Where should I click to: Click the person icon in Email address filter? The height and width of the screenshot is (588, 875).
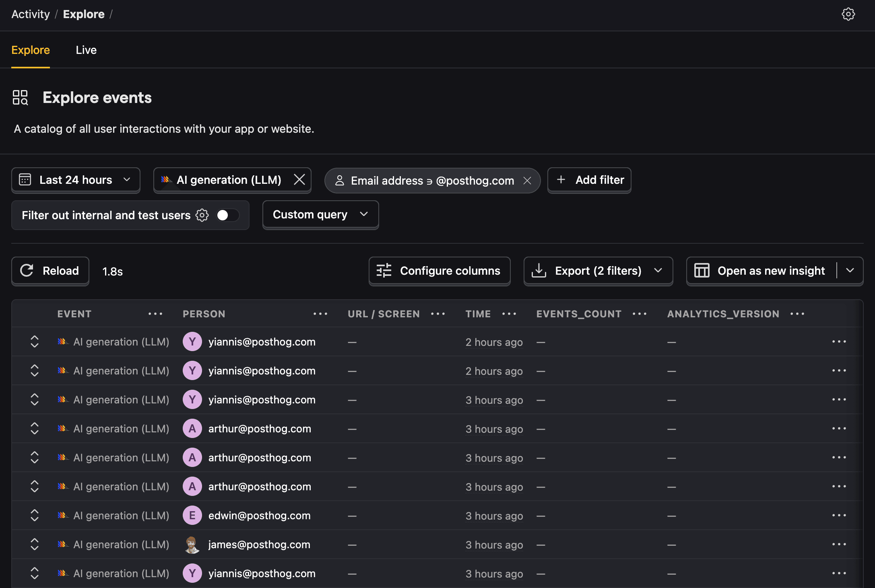pos(340,181)
